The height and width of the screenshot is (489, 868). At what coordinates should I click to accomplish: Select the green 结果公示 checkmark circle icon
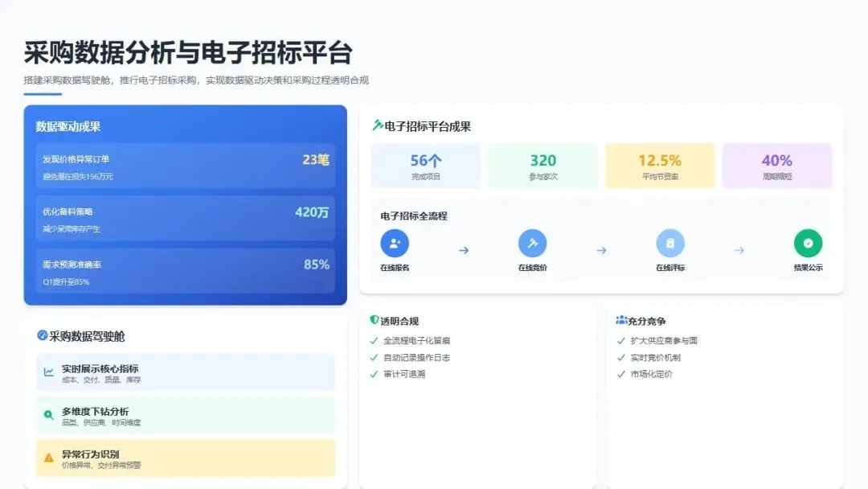[809, 243]
